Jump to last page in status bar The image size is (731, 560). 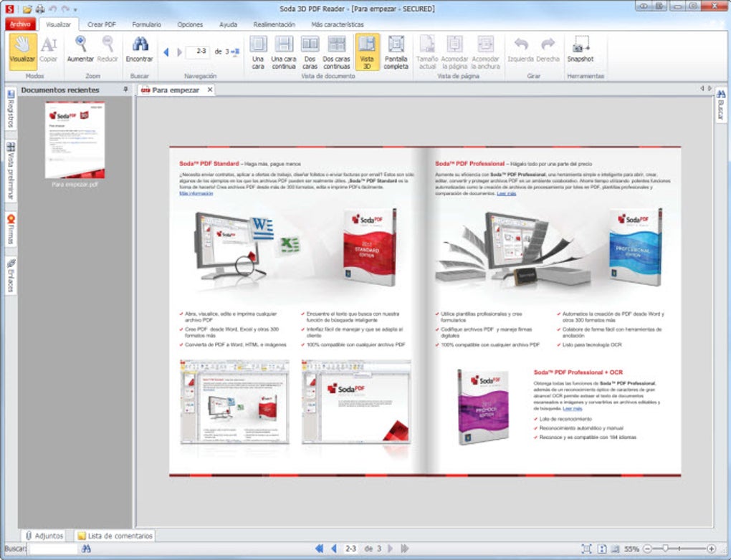(x=405, y=549)
